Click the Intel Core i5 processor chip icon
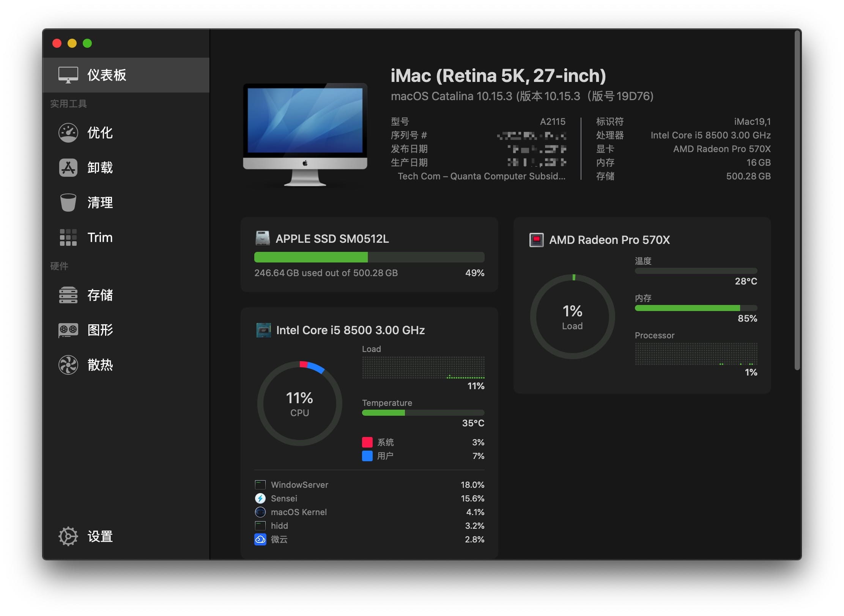This screenshot has width=844, height=616. pyautogui.click(x=263, y=330)
